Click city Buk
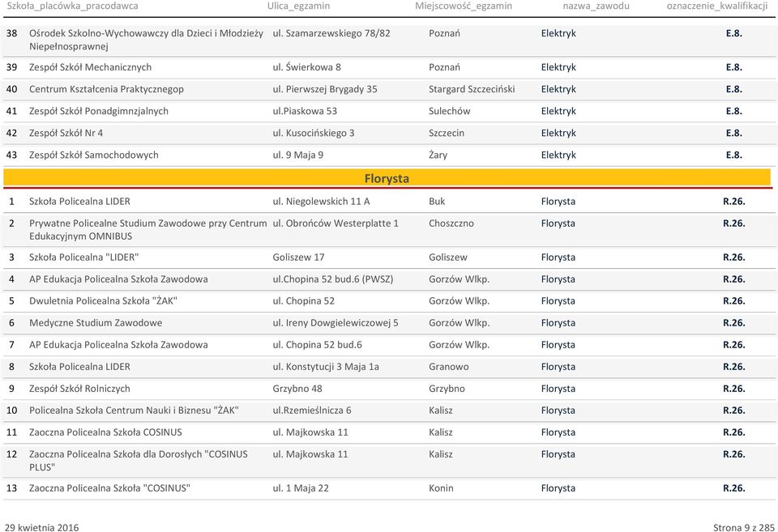Screen dimensions: 778x532 [437, 202]
